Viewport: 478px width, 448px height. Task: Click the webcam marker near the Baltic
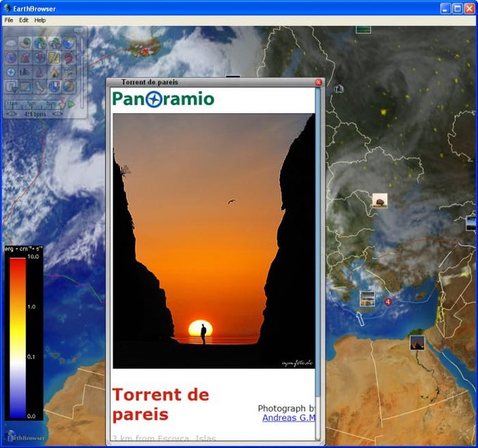[339, 89]
